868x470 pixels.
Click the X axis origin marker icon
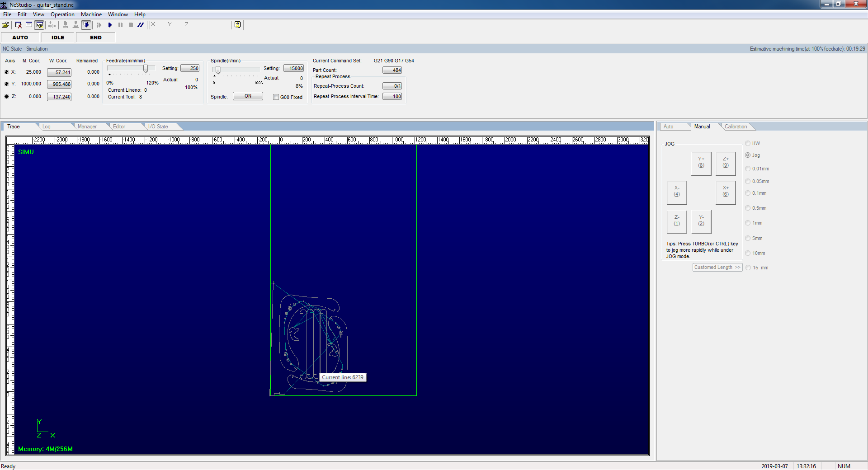coord(6,72)
